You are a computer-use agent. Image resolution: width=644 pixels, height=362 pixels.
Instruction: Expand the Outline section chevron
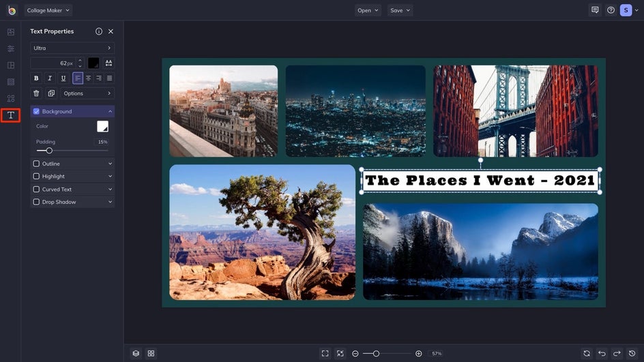point(110,164)
